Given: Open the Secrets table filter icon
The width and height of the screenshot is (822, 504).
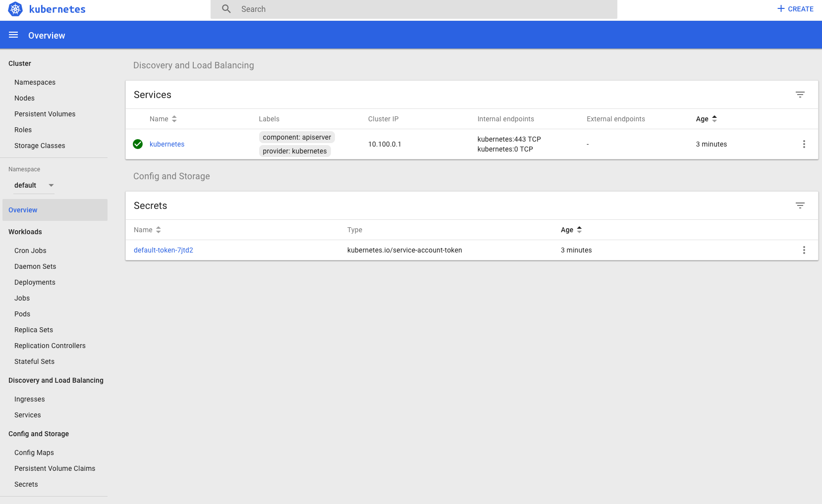Looking at the screenshot, I should pos(800,205).
